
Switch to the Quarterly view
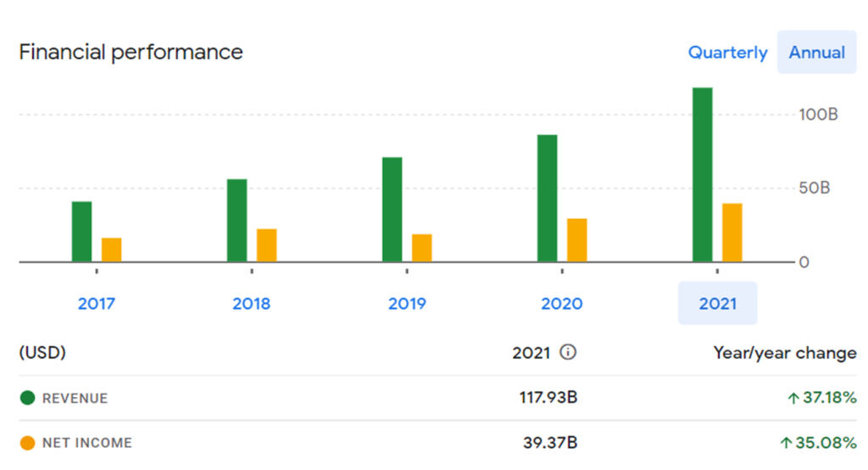coord(727,53)
